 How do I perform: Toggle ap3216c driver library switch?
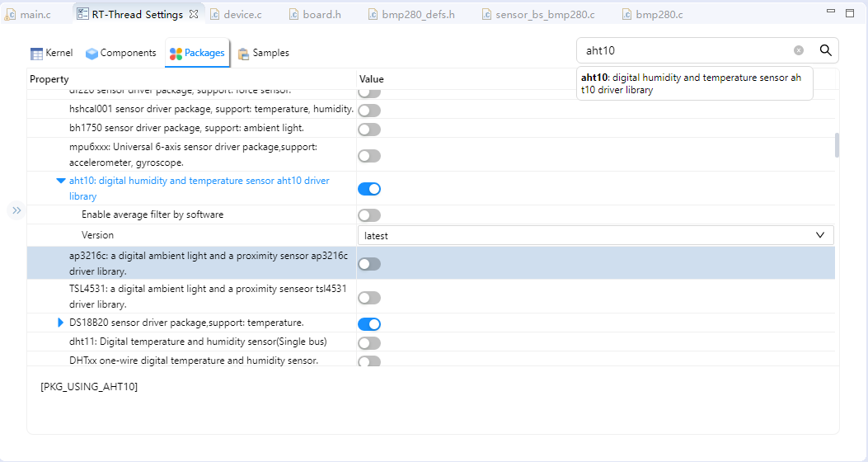pos(369,264)
